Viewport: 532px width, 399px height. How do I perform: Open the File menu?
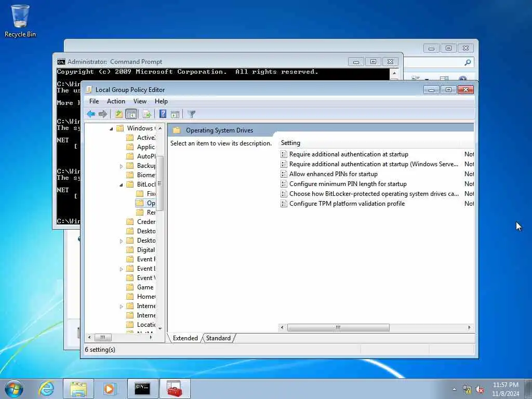point(94,101)
